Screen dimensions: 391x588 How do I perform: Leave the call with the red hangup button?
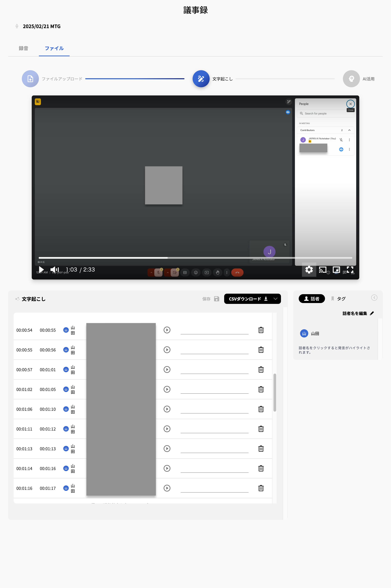(x=237, y=272)
